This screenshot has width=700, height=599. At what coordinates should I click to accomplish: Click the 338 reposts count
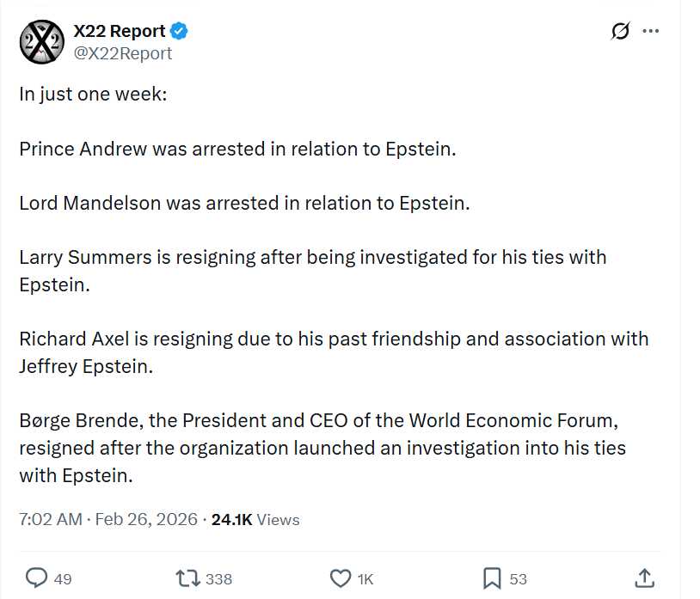coord(219,579)
